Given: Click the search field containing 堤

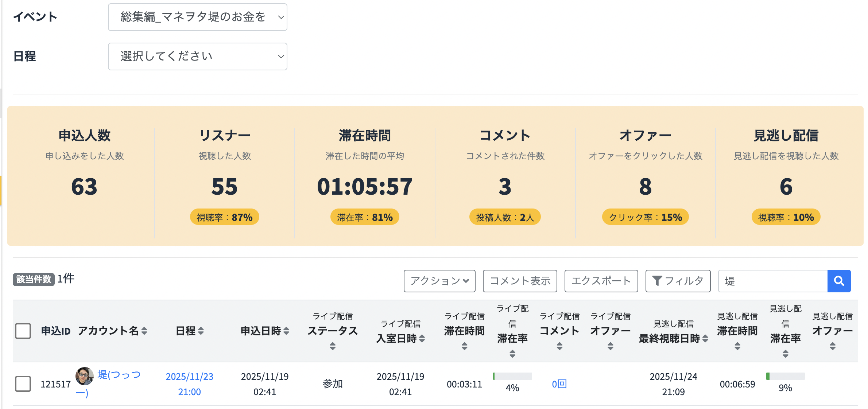Looking at the screenshot, I should pos(772,281).
